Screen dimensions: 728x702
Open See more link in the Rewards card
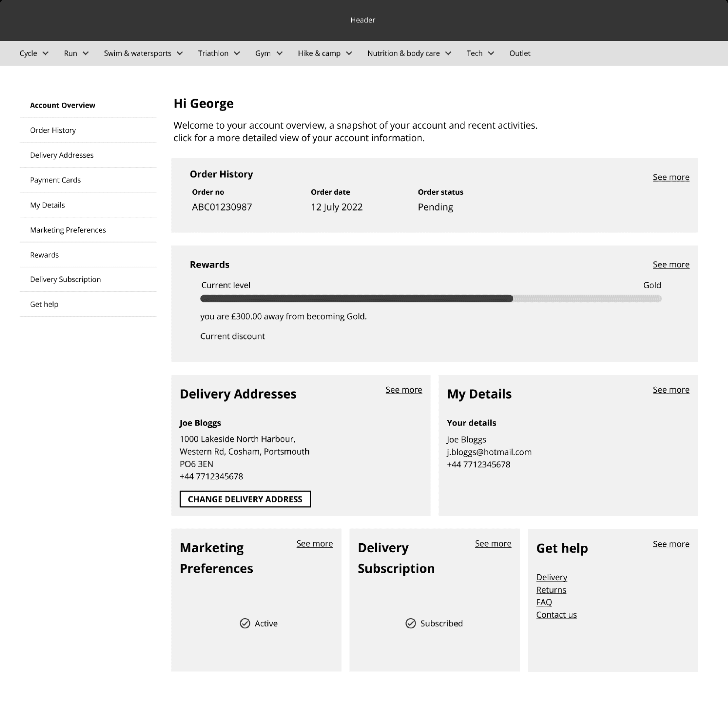[671, 265]
